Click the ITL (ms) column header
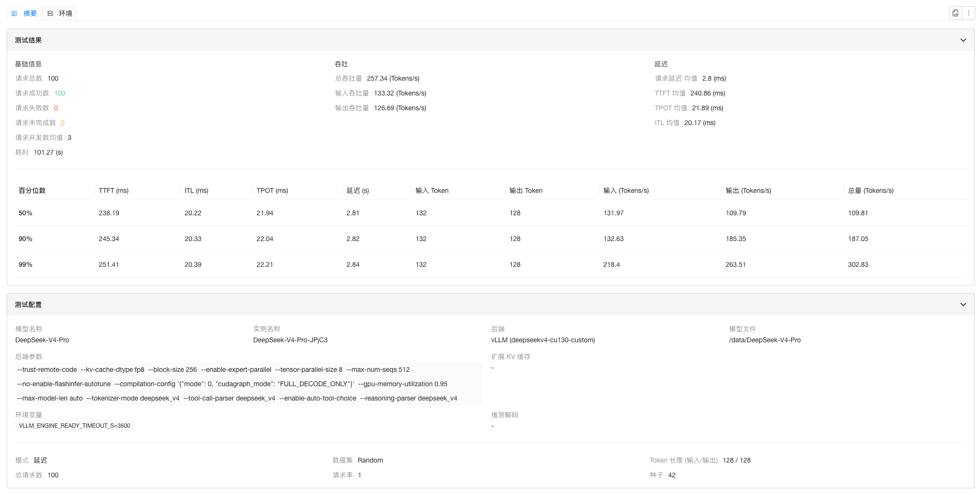Screen dimensions: 980x495 pos(196,190)
